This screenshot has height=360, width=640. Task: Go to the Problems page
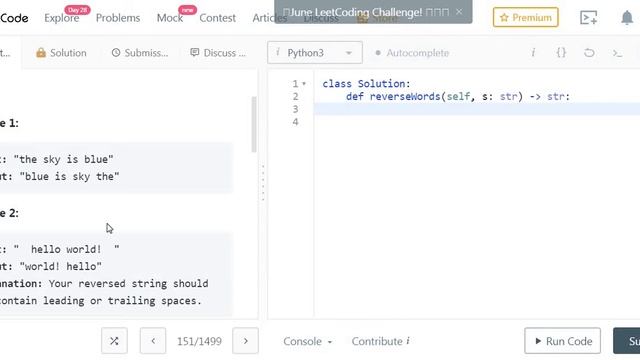click(118, 18)
